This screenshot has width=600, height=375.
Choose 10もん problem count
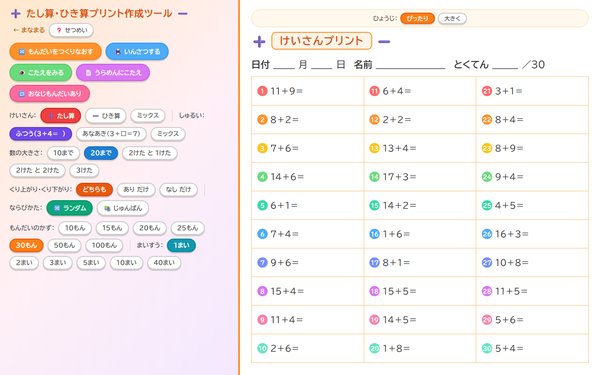pyautogui.click(x=75, y=228)
